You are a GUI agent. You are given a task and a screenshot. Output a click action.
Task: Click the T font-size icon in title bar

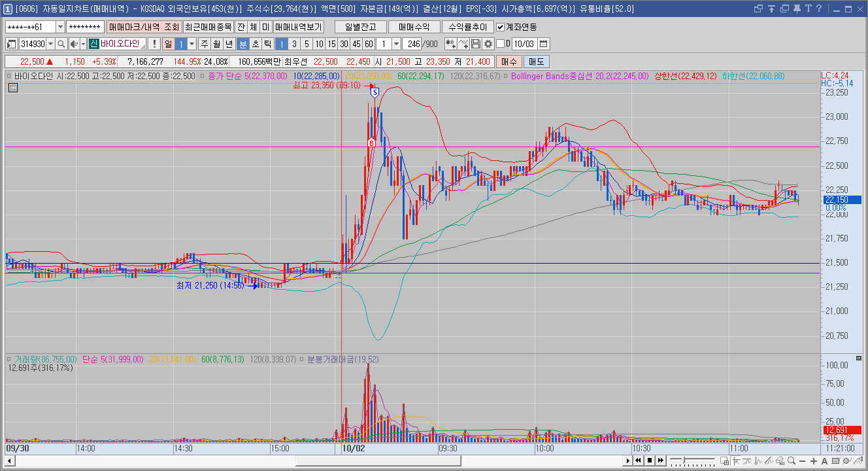[x=809, y=9]
